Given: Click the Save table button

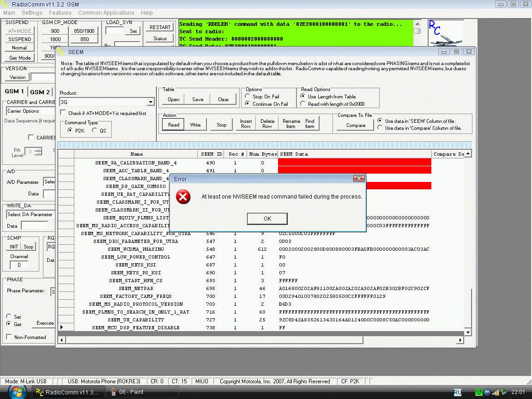Looking at the screenshot, I should tap(198, 99).
